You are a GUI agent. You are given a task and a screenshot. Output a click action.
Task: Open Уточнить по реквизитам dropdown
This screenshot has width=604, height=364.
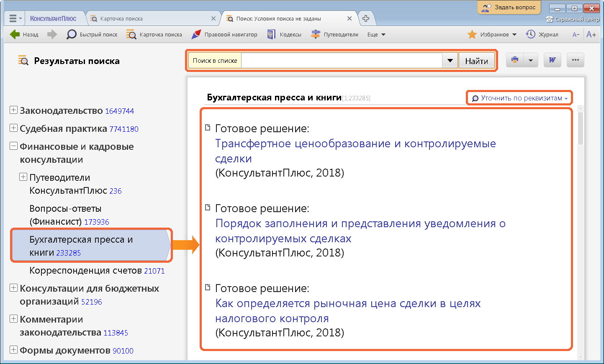pos(519,98)
